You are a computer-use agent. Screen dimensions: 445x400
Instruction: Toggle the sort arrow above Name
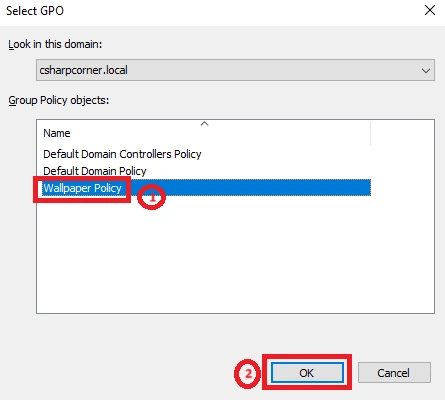tap(204, 124)
